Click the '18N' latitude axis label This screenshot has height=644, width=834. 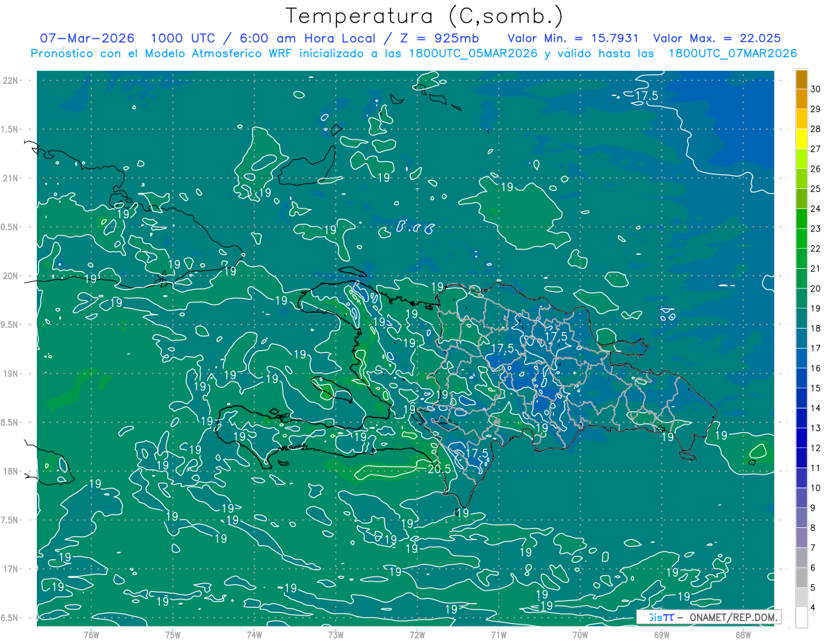point(11,471)
